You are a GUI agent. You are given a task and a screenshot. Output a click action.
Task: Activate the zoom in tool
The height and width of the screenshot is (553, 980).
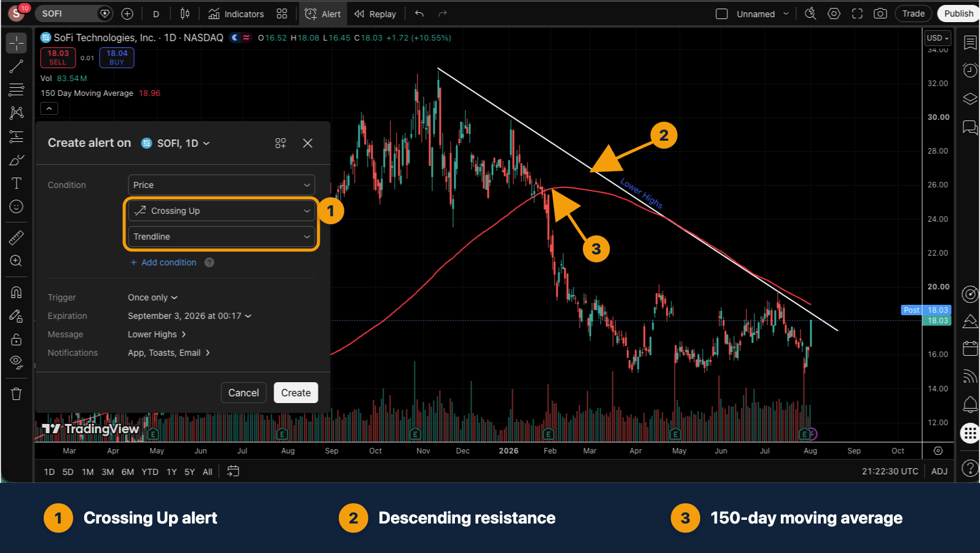coord(16,261)
